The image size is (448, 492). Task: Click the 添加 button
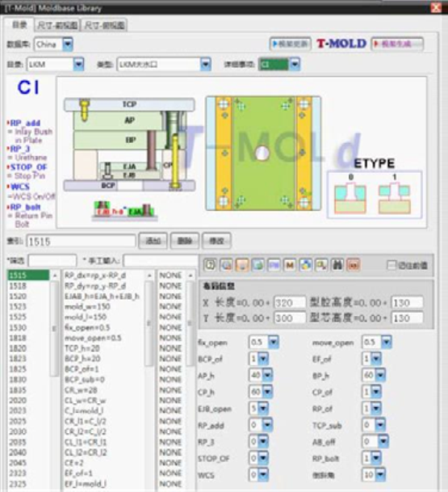(153, 241)
